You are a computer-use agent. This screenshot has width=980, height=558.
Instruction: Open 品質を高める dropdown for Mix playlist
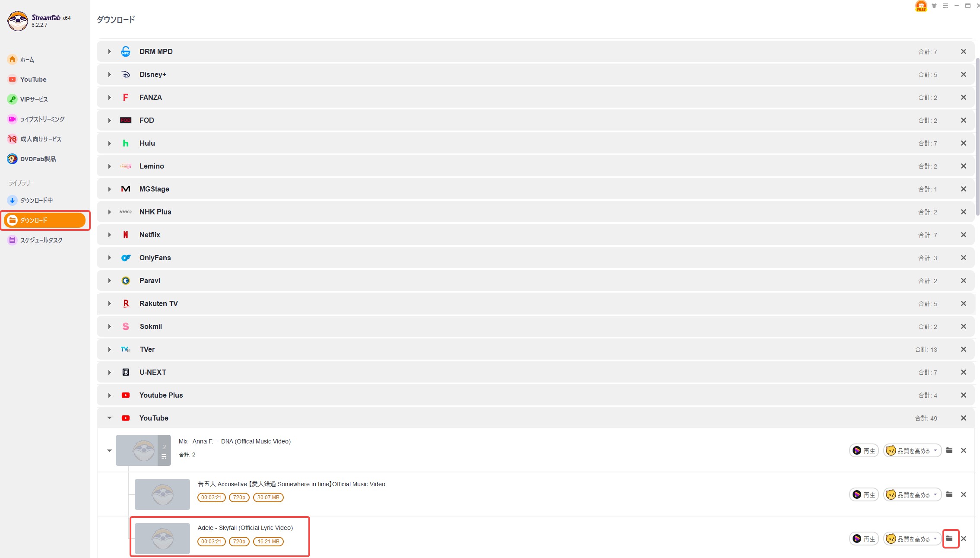click(912, 450)
